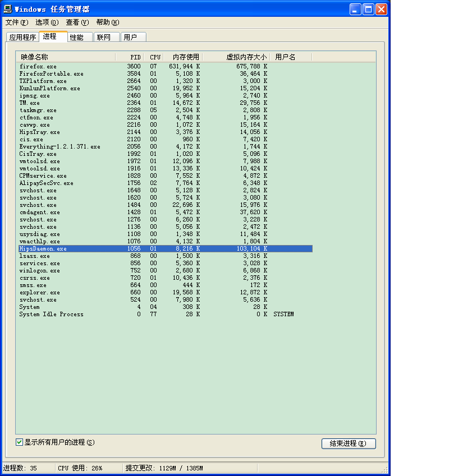Select the explorer.exe process row

[39, 293]
